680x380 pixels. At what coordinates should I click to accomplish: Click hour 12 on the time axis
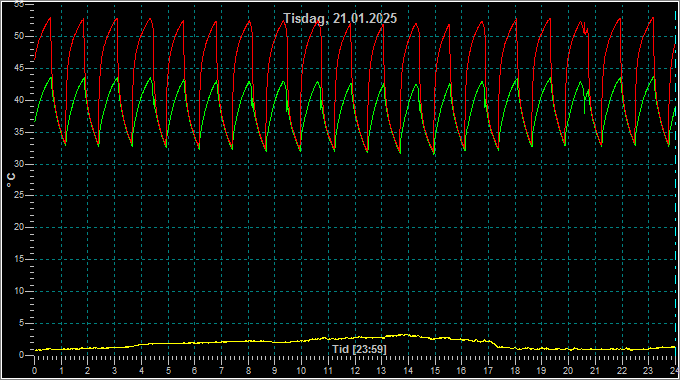pos(355,371)
